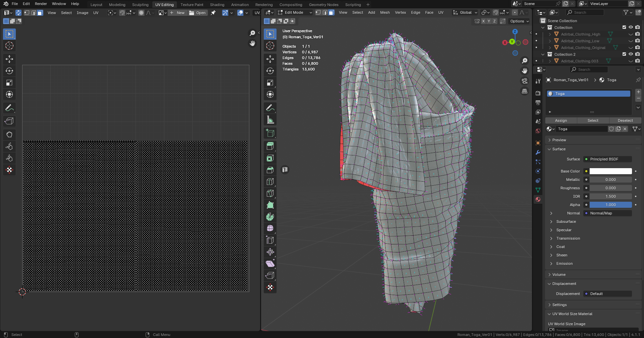Screen dimensions: 644x338
Task: Click the Base Color white swatch
Action: 611,171
